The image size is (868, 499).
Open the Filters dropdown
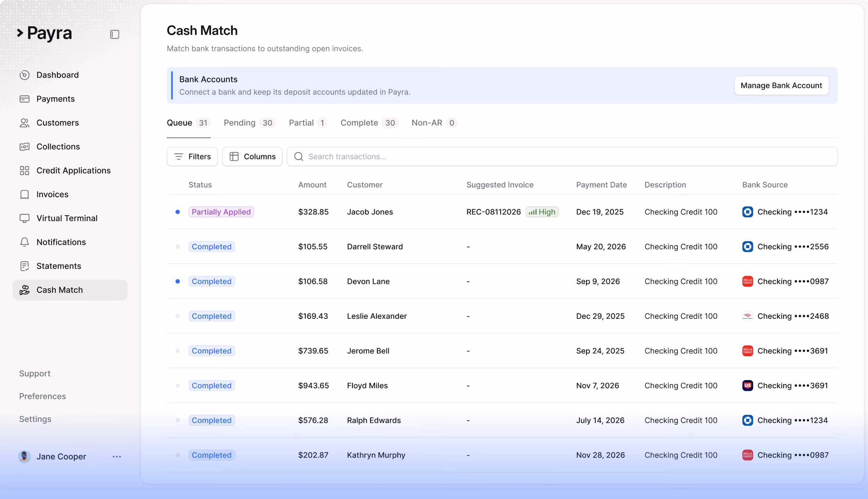click(x=192, y=157)
